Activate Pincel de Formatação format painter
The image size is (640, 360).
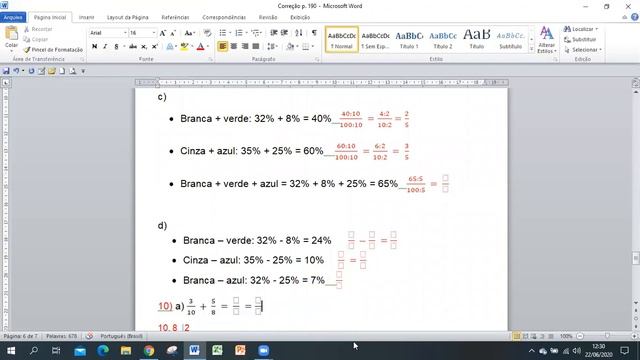tap(53, 50)
